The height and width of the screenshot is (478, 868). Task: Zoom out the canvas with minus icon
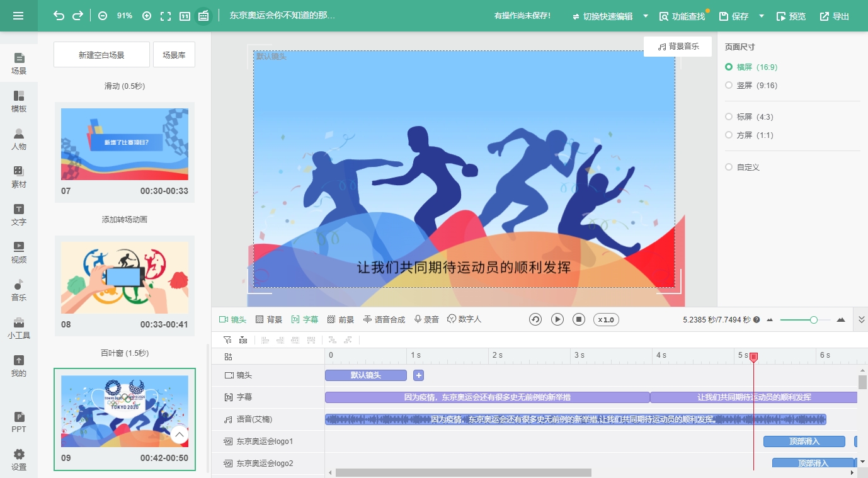click(x=103, y=16)
